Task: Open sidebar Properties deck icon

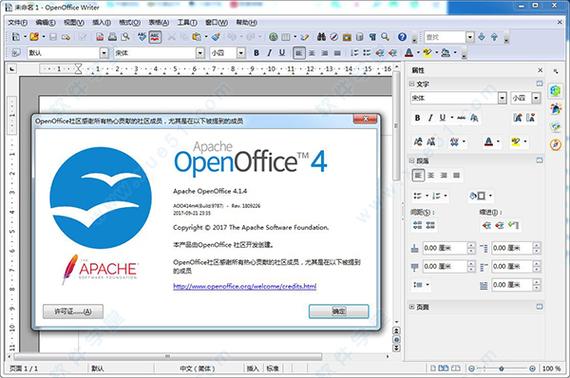Action: coord(555,91)
